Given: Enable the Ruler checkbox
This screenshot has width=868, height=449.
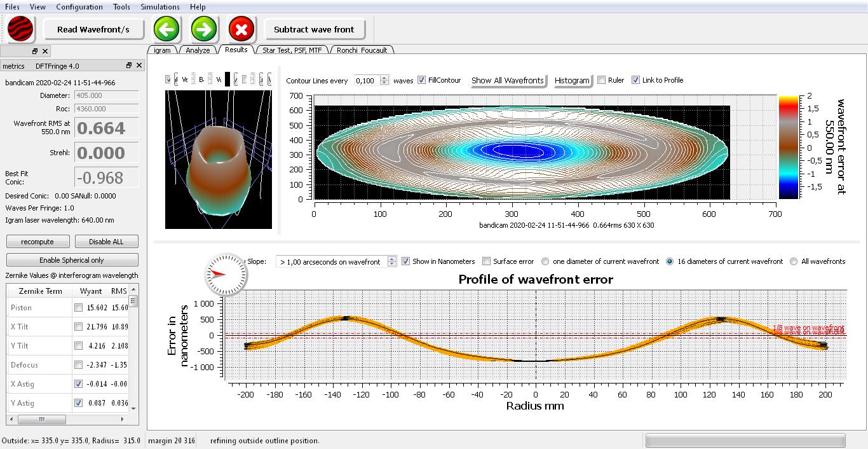Looking at the screenshot, I should [601, 80].
